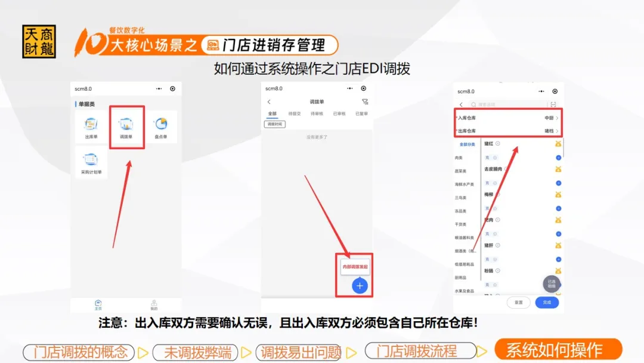
Task: Switch to 主页 home bottom tab
Action: [x=98, y=304]
